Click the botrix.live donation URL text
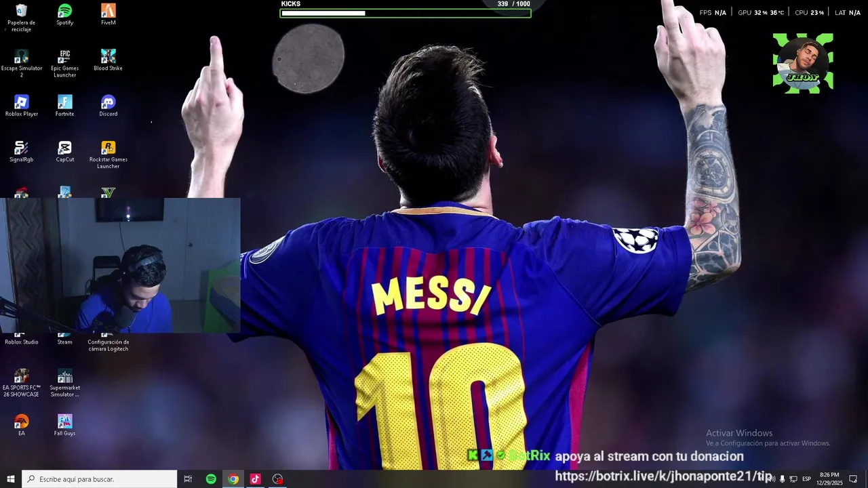 coord(663,476)
